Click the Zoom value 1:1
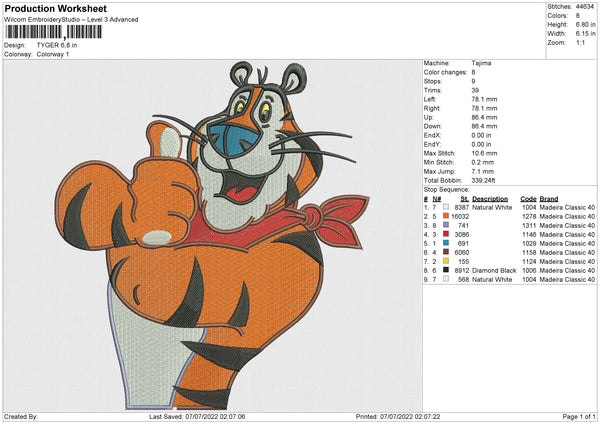600x424 pixels. 580,42
